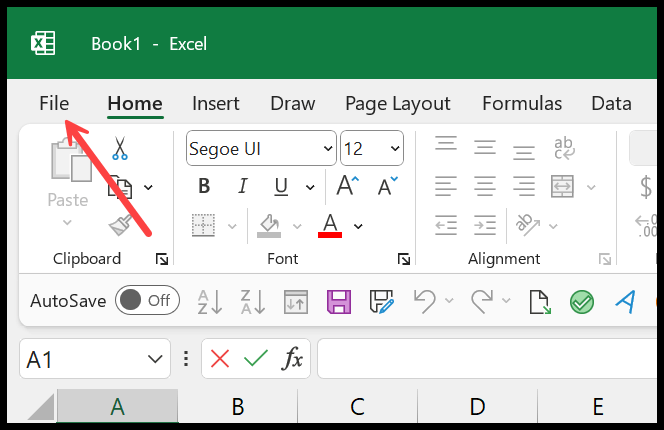This screenshot has width=664, height=430.
Task: Expand the Paste options arrow
Action: [67, 222]
